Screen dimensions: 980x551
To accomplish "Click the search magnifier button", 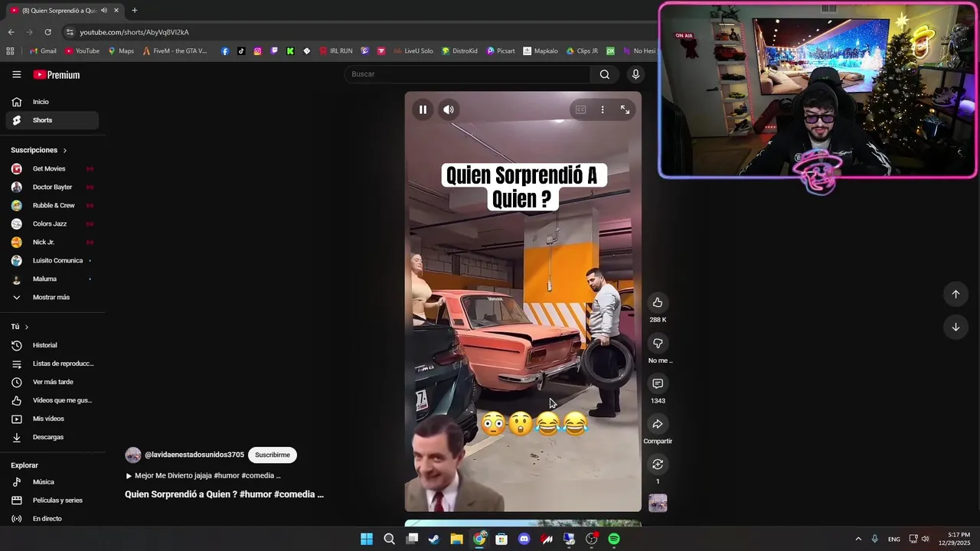I will (605, 74).
